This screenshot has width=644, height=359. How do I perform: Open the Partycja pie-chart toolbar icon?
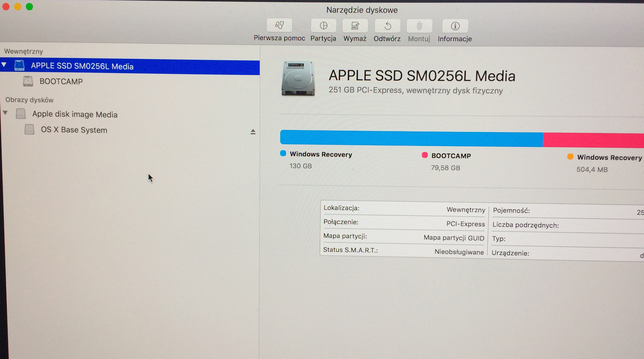(323, 26)
